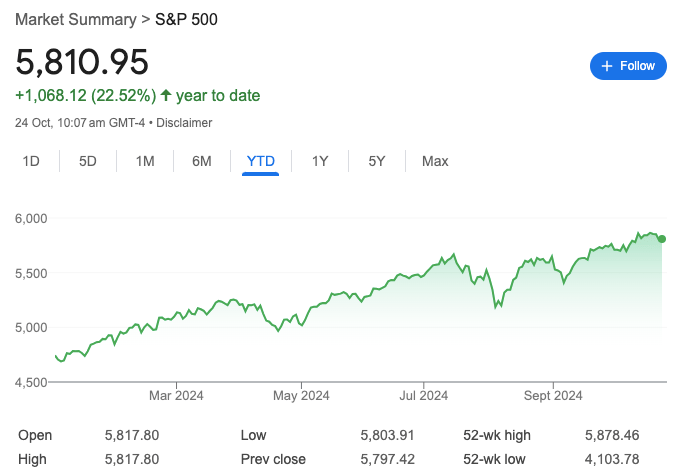This screenshot has height=474, width=687.
Task: Open the Market Summary breadcrumb link
Action: [76, 20]
